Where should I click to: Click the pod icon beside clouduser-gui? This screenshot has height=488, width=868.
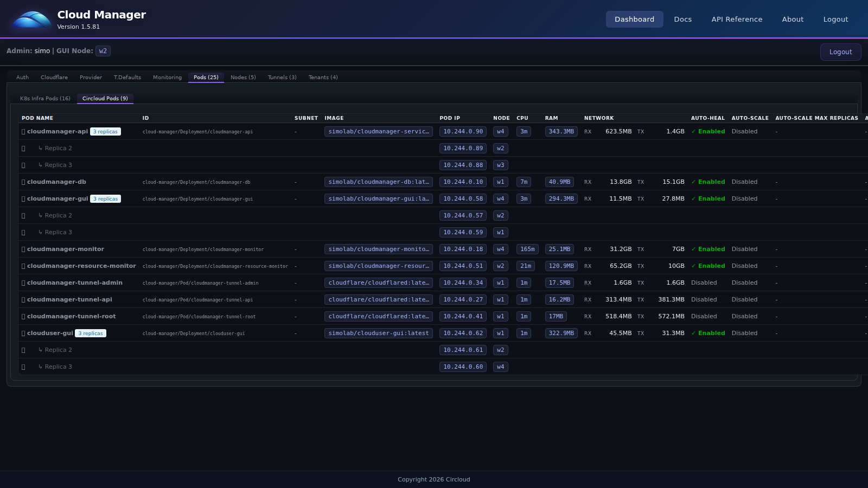click(x=23, y=333)
